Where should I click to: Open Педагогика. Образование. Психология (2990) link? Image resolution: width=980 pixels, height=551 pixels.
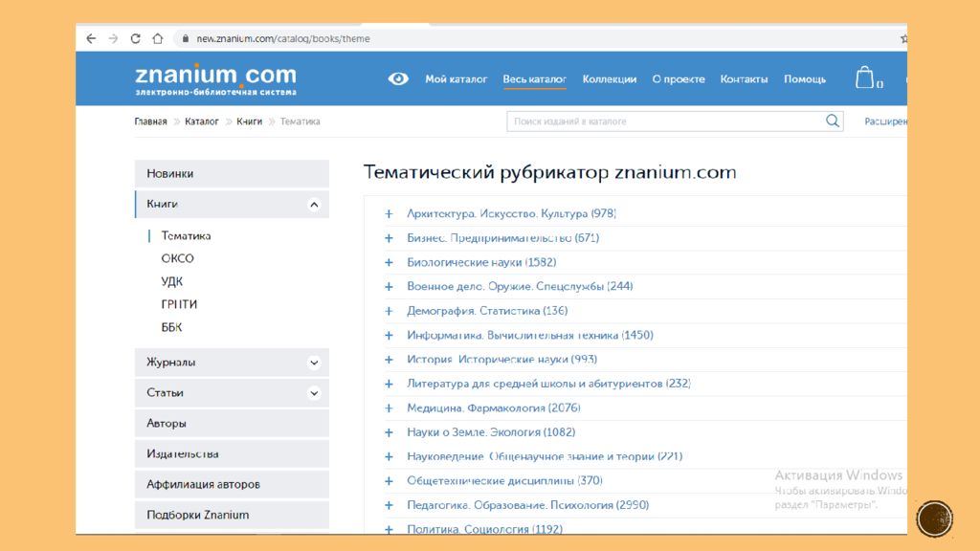528,505
